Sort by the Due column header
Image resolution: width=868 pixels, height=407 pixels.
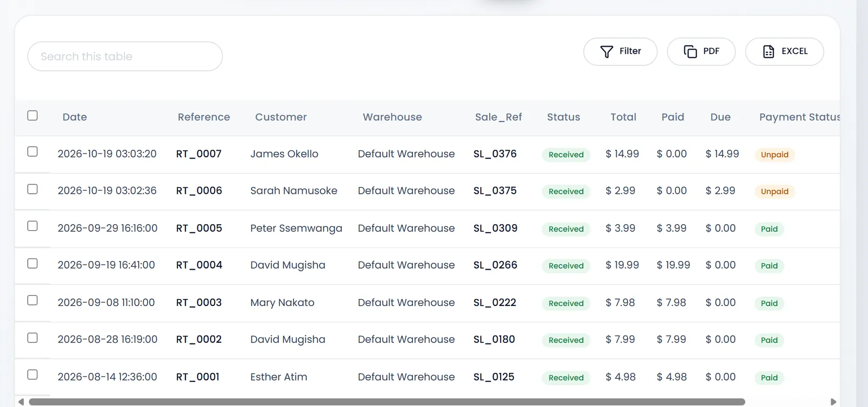pos(720,117)
